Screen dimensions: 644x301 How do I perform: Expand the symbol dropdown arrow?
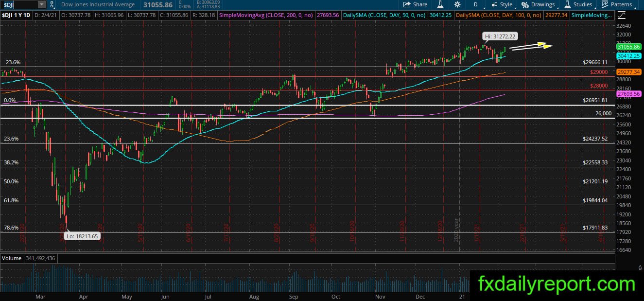[x=42, y=4]
